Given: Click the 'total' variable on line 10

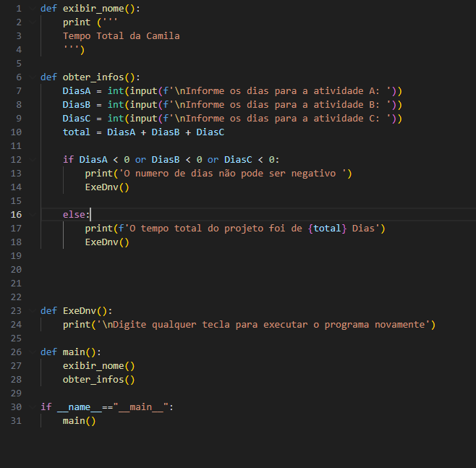Looking at the screenshot, I should pos(77,132).
